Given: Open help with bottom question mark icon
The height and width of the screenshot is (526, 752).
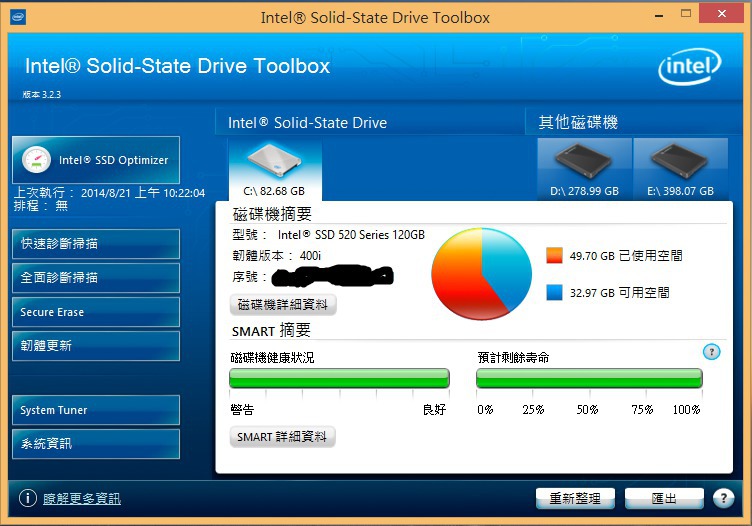Looking at the screenshot, I should tap(723, 499).
